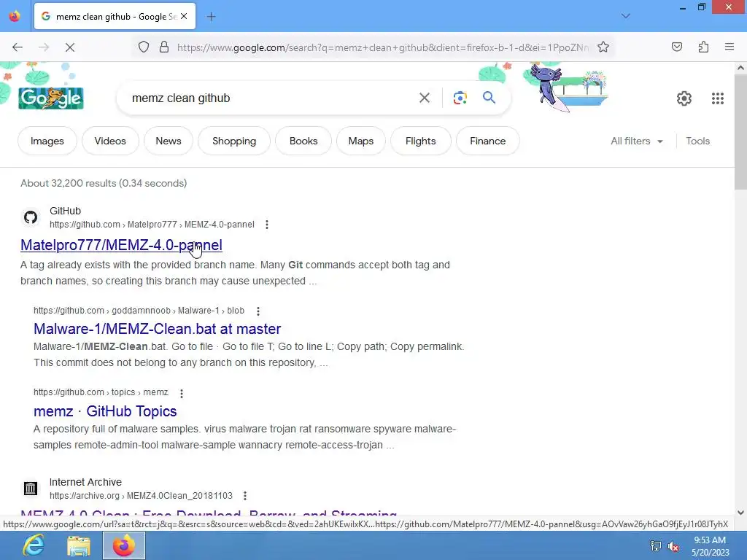Stop loading the page
Viewport: 747px width, 560px height.
pos(69,47)
